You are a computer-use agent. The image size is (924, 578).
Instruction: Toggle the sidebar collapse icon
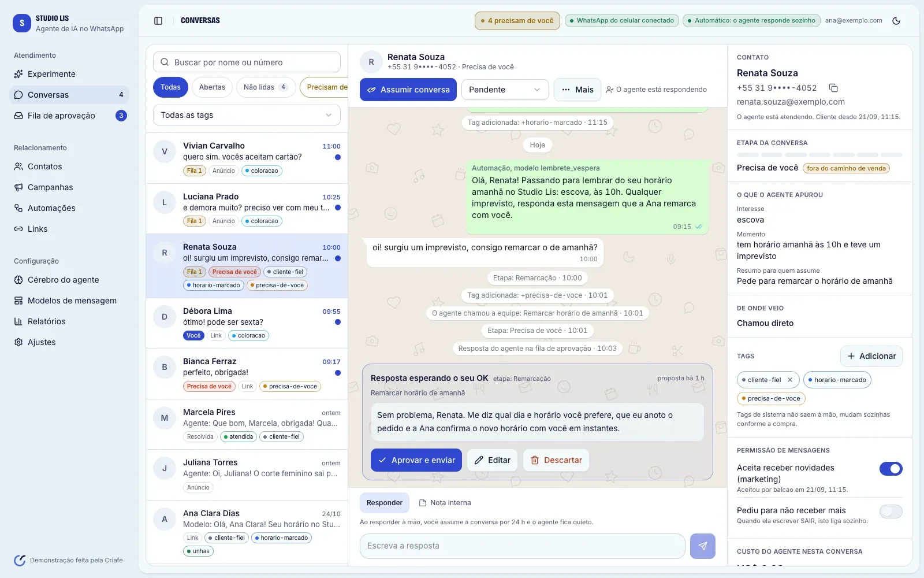point(158,21)
